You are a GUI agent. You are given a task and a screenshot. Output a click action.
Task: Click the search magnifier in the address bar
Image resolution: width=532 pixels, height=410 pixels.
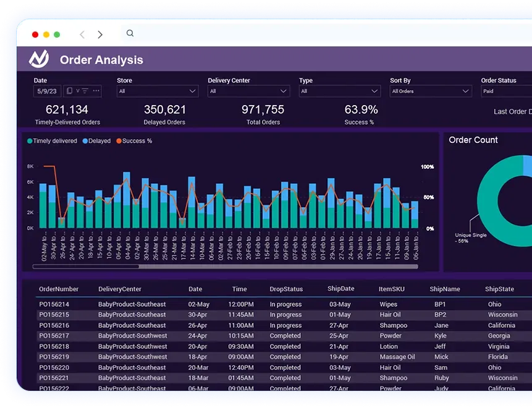[130, 33]
